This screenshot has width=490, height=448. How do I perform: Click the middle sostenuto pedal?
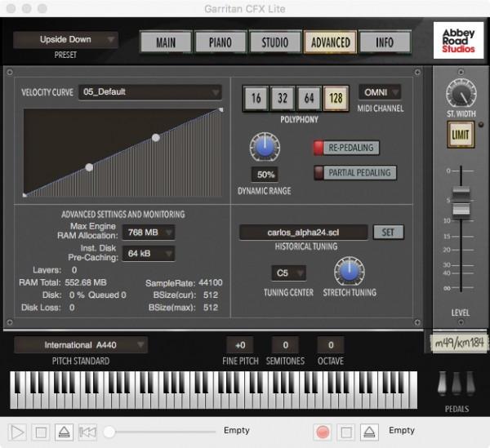coord(457,384)
